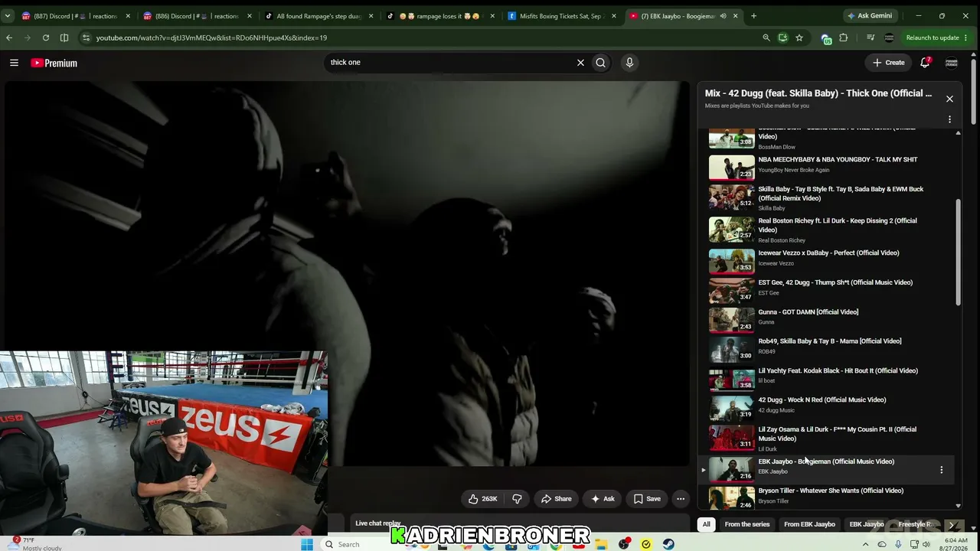Show more filter chips with arrow
980x551 pixels.
[x=952, y=525]
